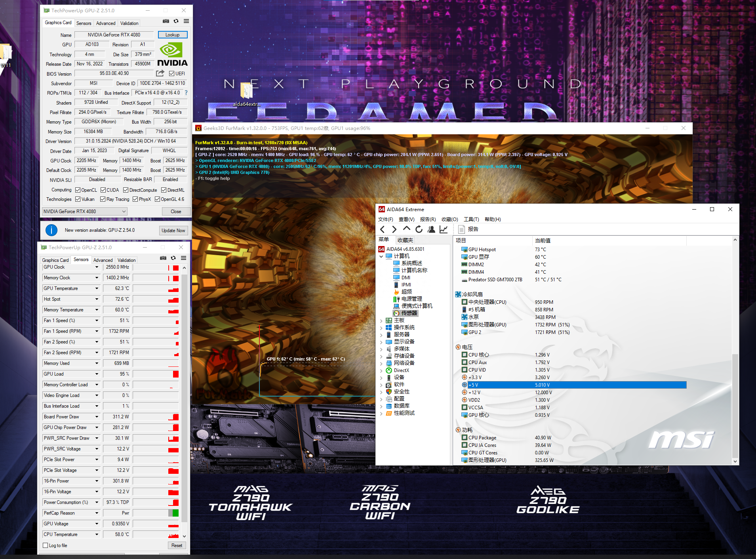
Task: Toggle the DirectCompute checkbox
Action: click(x=126, y=190)
